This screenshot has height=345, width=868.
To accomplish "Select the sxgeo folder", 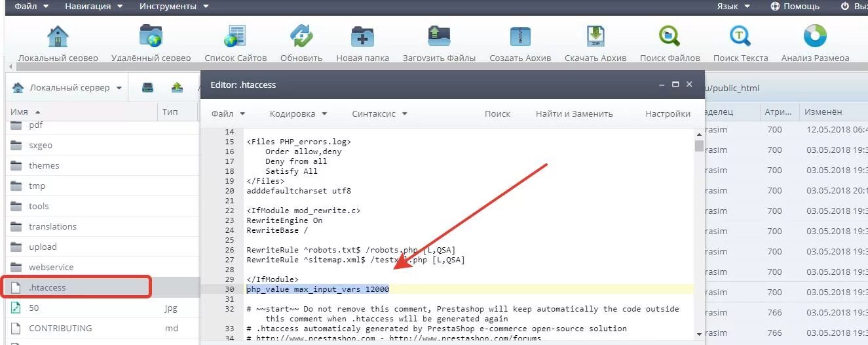I will point(102,145).
